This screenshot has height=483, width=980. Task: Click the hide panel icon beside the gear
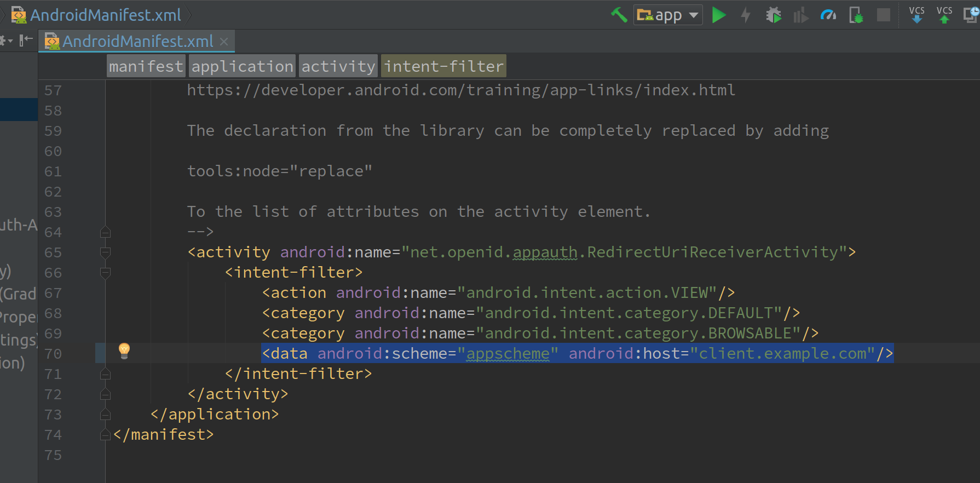(26, 41)
